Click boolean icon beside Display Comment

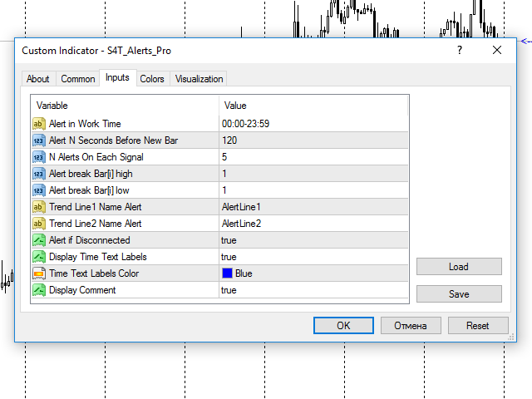[x=39, y=290]
